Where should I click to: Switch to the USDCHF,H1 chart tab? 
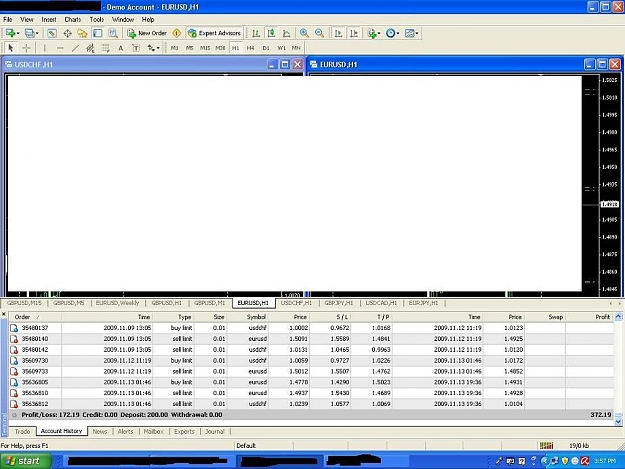(x=296, y=303)
